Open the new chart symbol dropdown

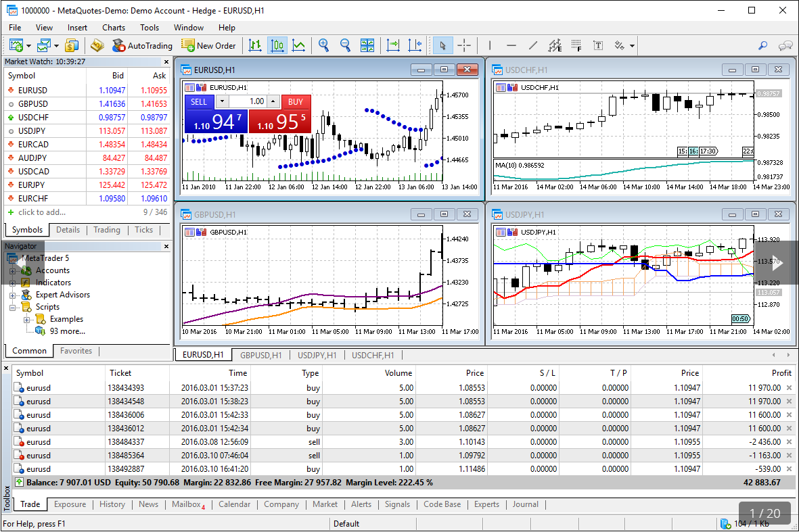point(29,45)
